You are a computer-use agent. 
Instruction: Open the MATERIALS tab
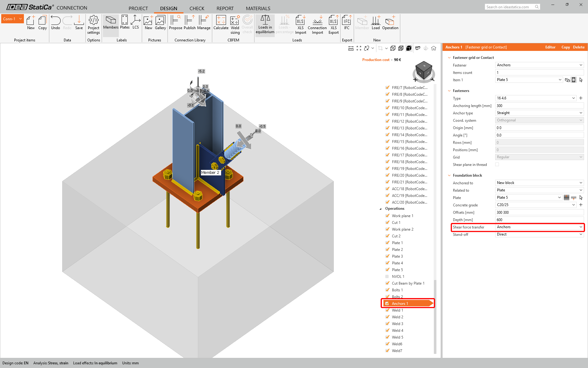pos(258,8)
